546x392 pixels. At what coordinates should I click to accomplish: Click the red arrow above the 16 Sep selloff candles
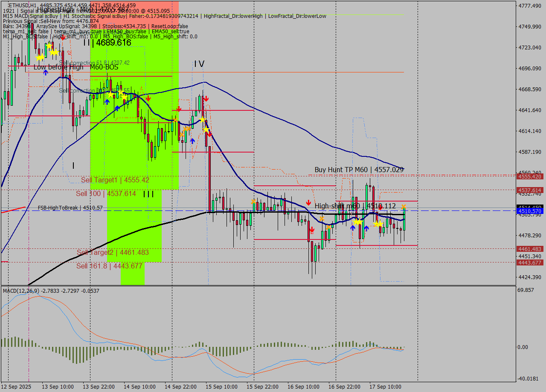pyautogui.click(x=312, y=229)
